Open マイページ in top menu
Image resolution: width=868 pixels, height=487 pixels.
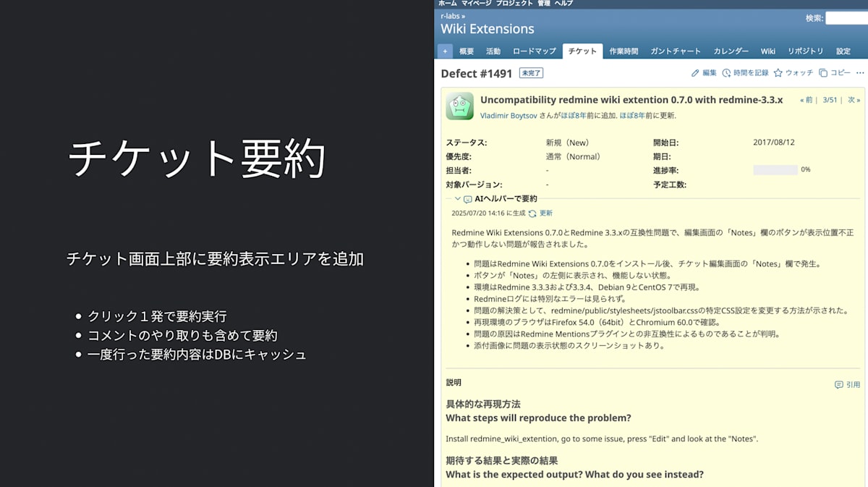(476, 4)
